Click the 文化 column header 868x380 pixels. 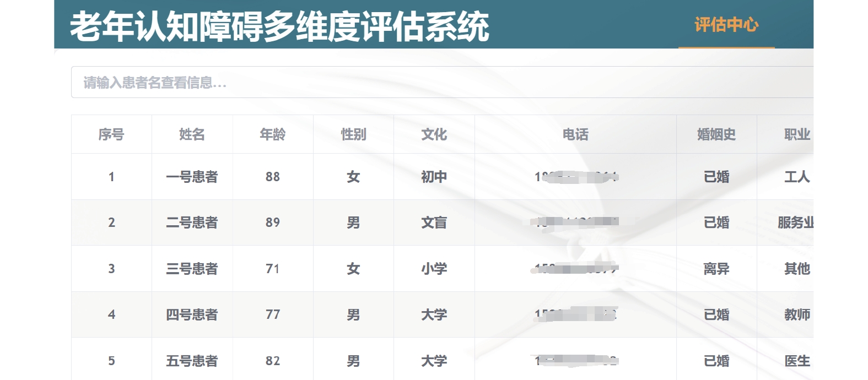click(x=434, y=134)
